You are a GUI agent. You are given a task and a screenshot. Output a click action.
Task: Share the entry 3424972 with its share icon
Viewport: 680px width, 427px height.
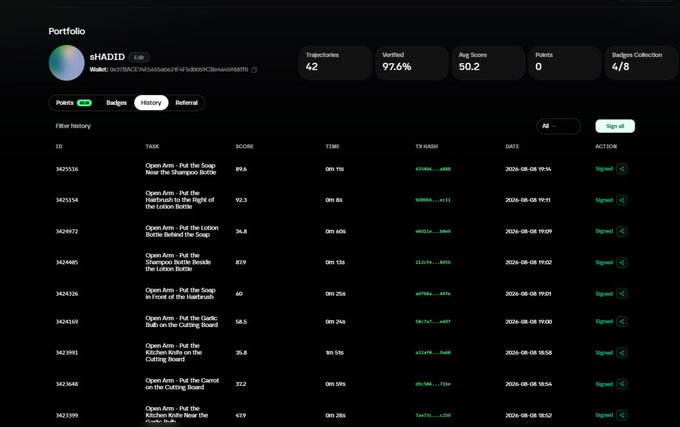tap(621, 231)
